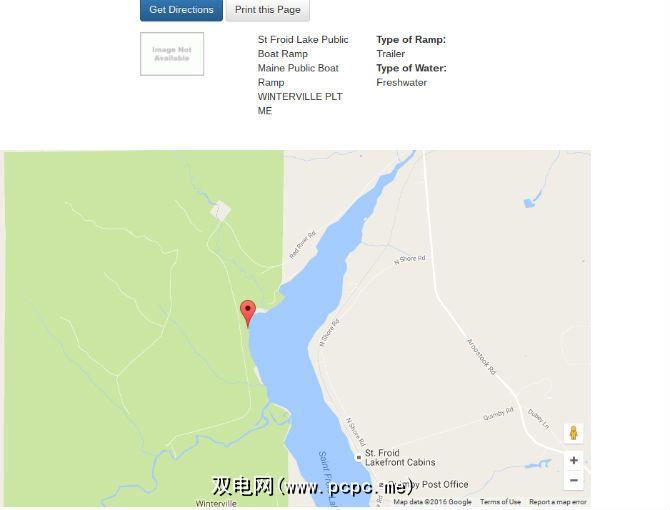670x510 pixels.
Task: Click the Winterville place name on map
Action: click(216, 504)
